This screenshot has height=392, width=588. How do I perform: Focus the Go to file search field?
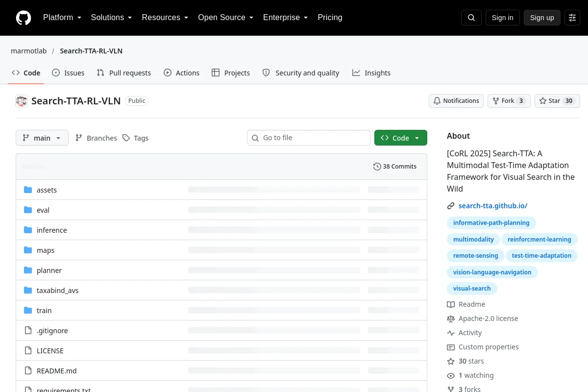point(309,138)
